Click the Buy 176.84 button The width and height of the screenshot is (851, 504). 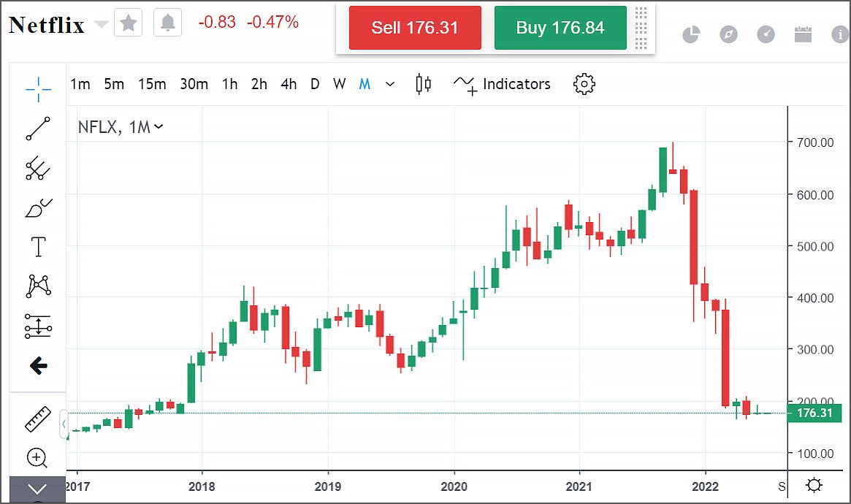point(560,28)
